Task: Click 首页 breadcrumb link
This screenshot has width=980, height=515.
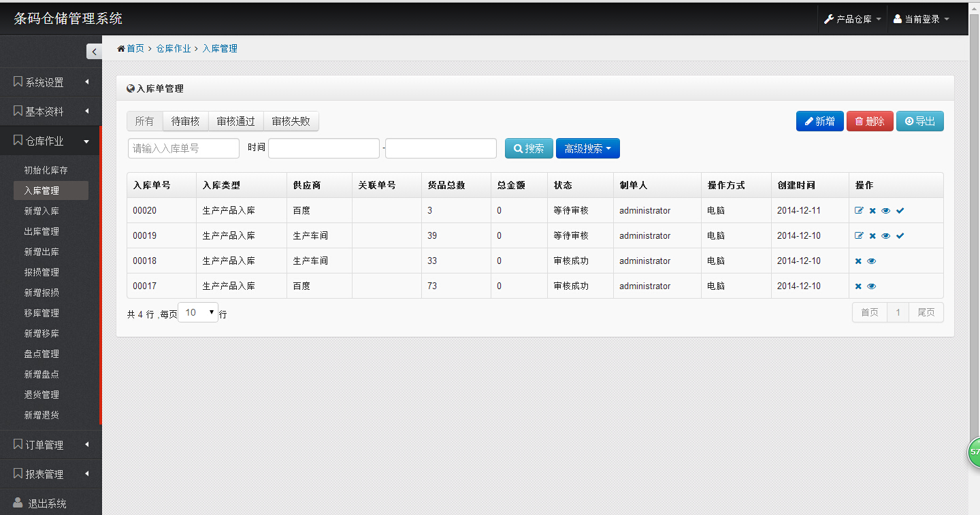Action: coord(135,48)
